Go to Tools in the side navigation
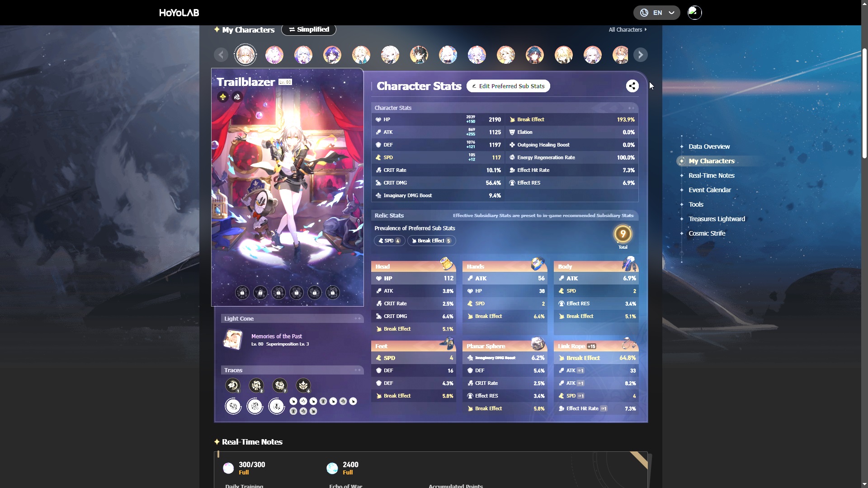The width and height of the screenshot is (868, 488). (696, 204)
